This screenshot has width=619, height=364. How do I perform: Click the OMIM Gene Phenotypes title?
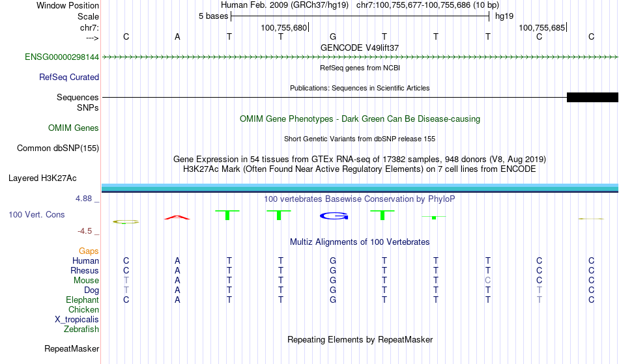pos(360,119)
